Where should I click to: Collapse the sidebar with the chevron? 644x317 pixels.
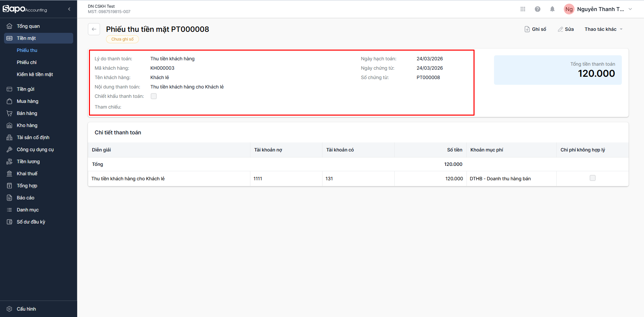(x=69, y=9)
